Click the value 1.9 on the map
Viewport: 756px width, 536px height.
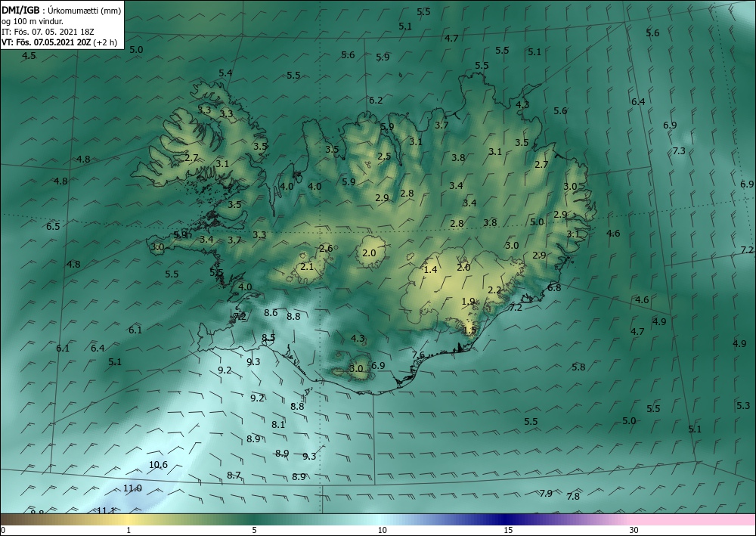[468, 301]
